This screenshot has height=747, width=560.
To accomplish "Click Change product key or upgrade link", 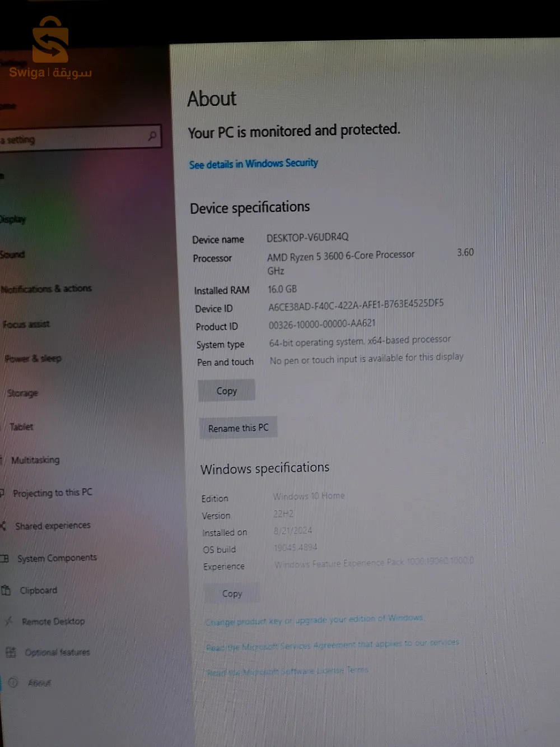I will (x=314, y=620).
